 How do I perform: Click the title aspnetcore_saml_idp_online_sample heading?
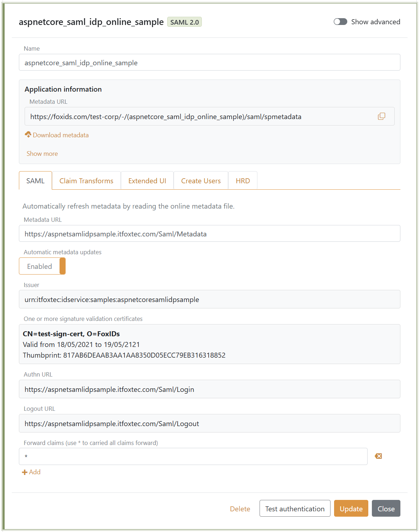pos(91,22)
